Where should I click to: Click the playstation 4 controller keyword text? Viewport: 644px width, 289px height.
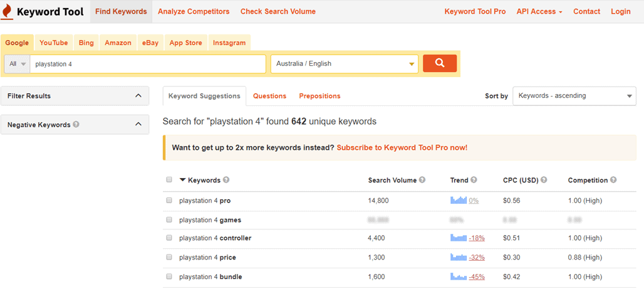pyautogui.click(x=216, y=238)
